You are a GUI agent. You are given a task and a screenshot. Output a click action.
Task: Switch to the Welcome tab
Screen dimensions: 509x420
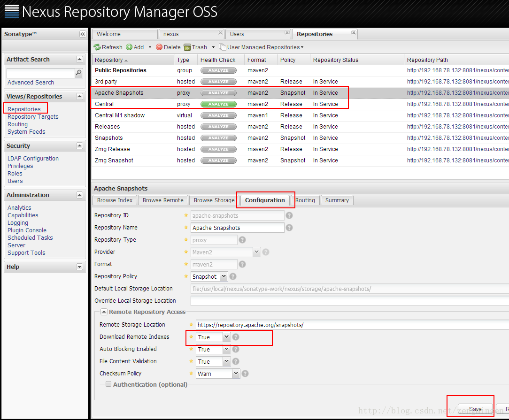tap(125, 34)
